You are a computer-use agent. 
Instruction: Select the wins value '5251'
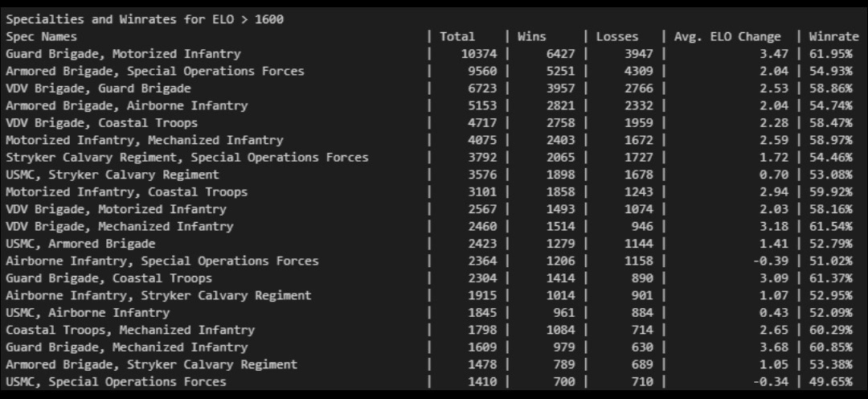(x=561, y=71)
